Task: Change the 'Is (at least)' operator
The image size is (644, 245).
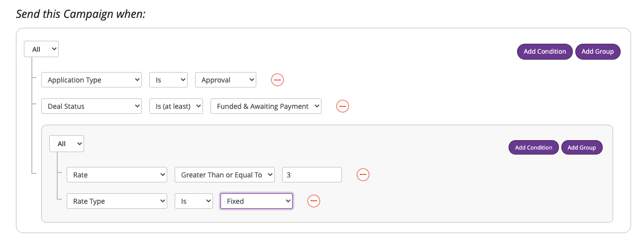Action: click(x=176, y=106)
